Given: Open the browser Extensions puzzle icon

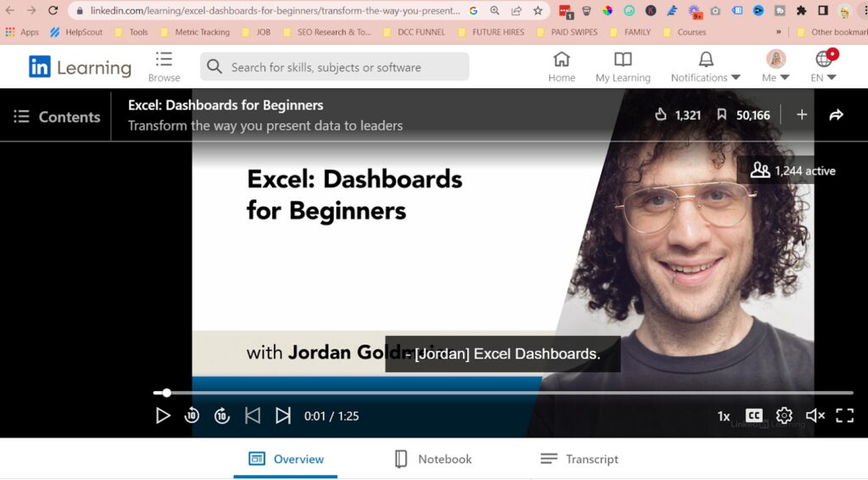Looking at the screenshot, I should (x=801, y=10).
